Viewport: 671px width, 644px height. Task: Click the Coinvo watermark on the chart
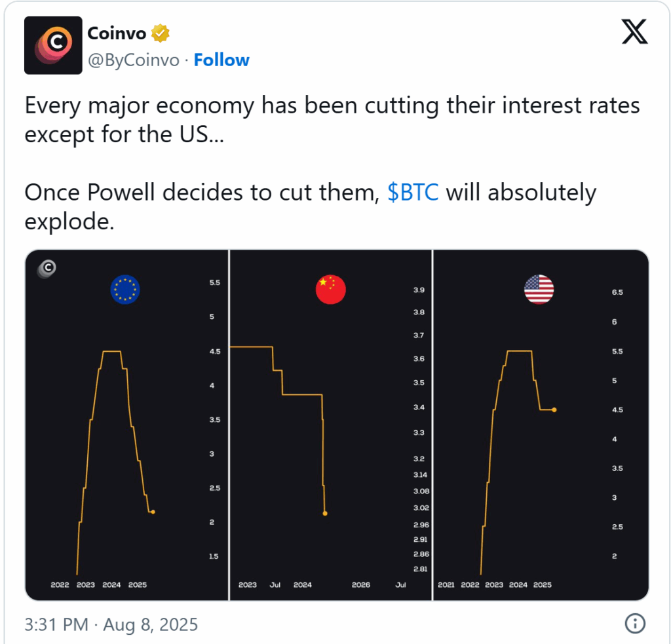coord(47,269)
